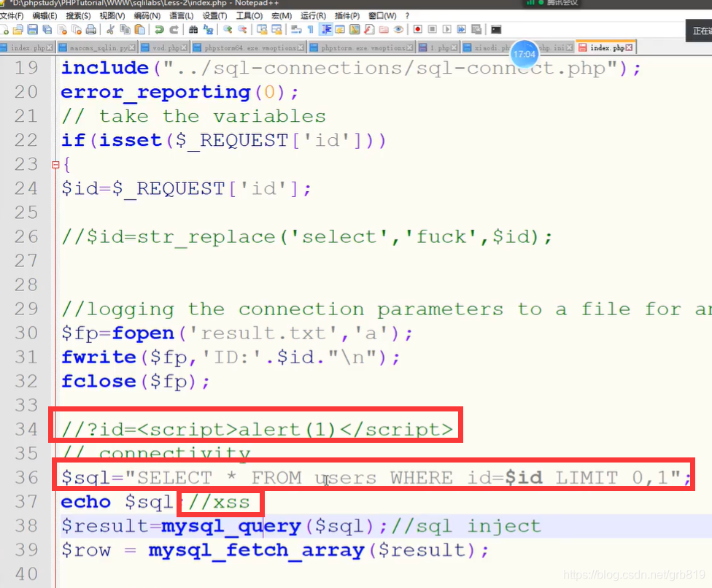Open the Replace toolbar icon

click(209, 30)
